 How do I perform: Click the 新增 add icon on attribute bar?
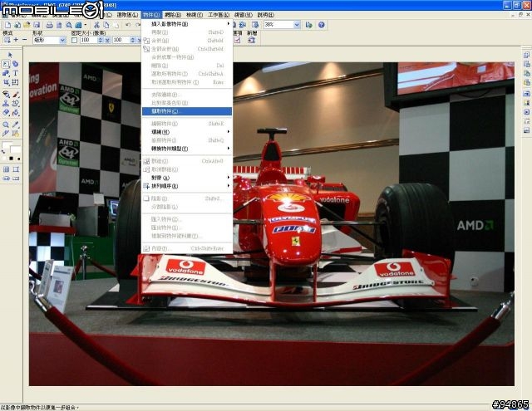(251, 40)
